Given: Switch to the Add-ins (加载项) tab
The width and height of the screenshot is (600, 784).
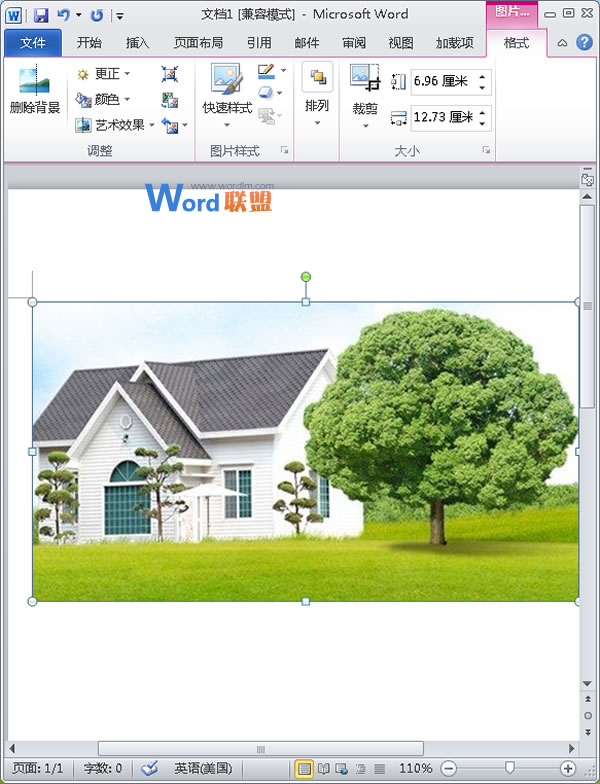Looking at the screenshot, I should pyautogui.click(x=454, y=43).
